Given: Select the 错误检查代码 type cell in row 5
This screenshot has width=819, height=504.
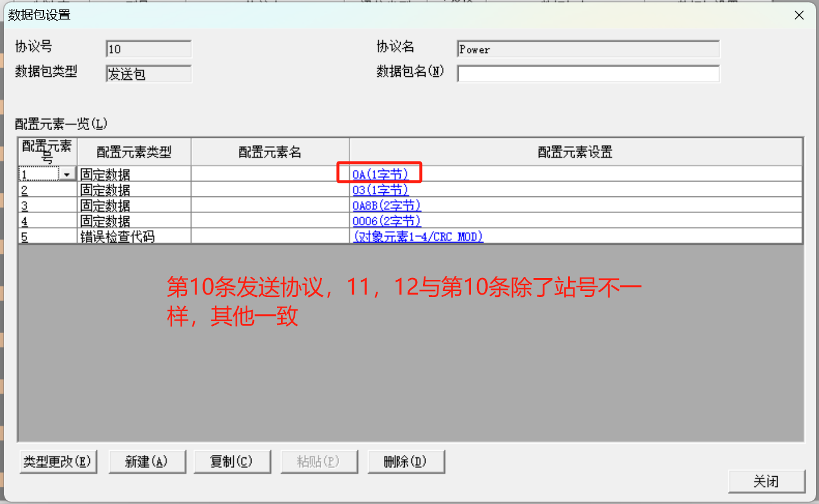Looking at the screenshot, I should [134, 236].
